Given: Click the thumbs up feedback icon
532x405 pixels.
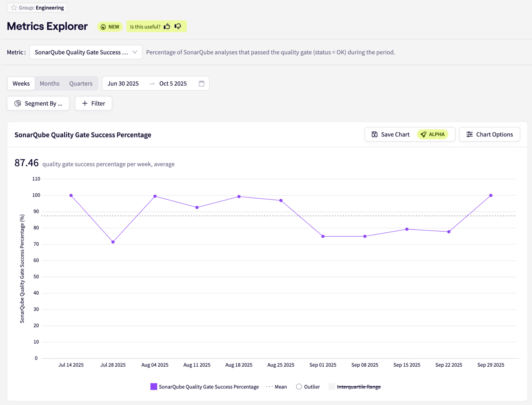Looking at the screenshot, I should tap(167, 26).
